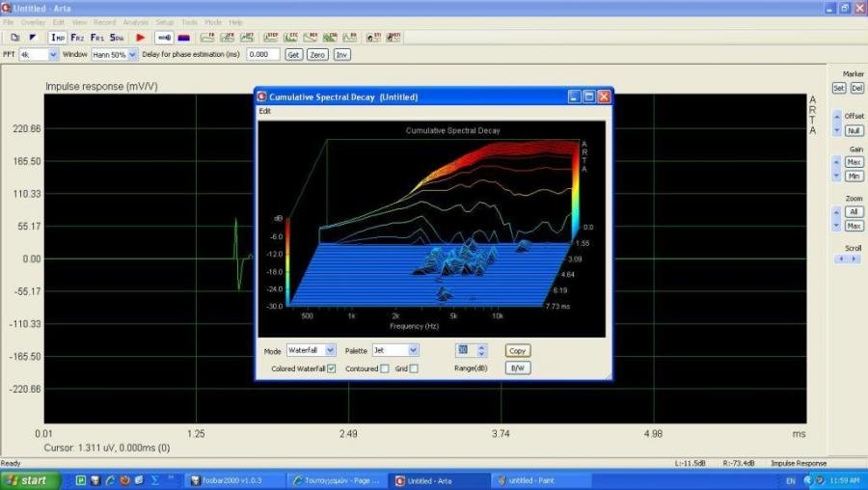Open the Setup menu
Image resolution: width=868 pixels, height=490 pixels.
coord(164,22)
